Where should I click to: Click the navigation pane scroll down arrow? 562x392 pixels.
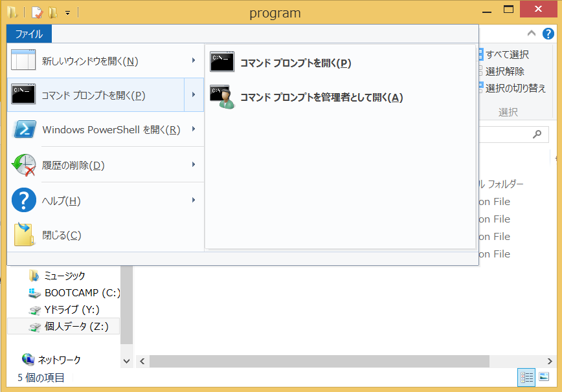pyautogui.click(x=126, y=361)
